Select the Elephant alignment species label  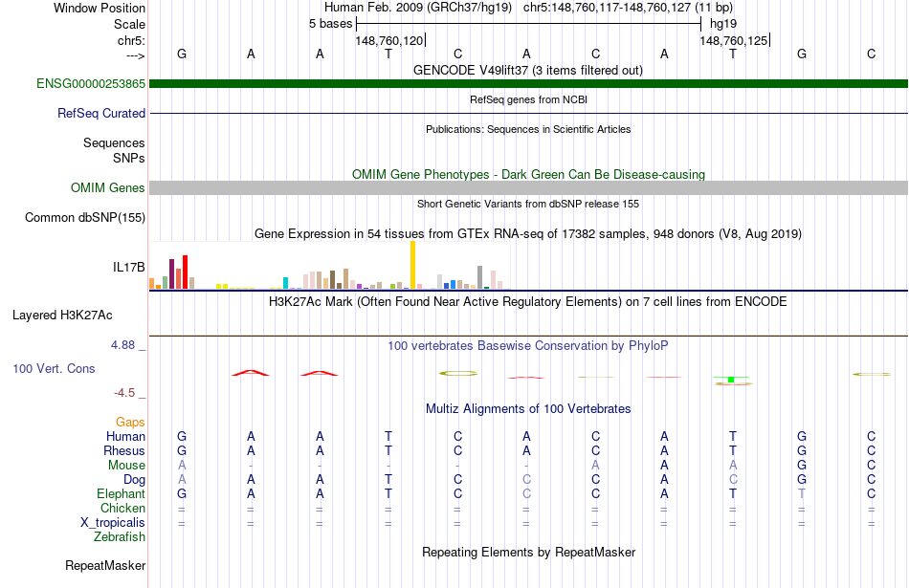(x=122, y=493)
